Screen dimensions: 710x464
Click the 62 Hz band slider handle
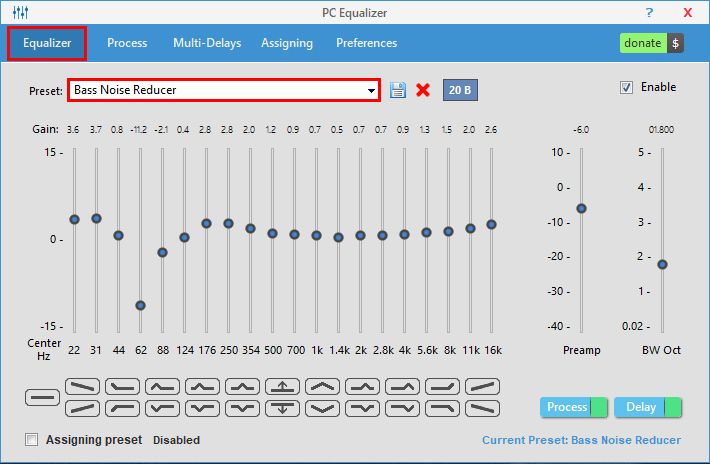[x=140, y=306]
